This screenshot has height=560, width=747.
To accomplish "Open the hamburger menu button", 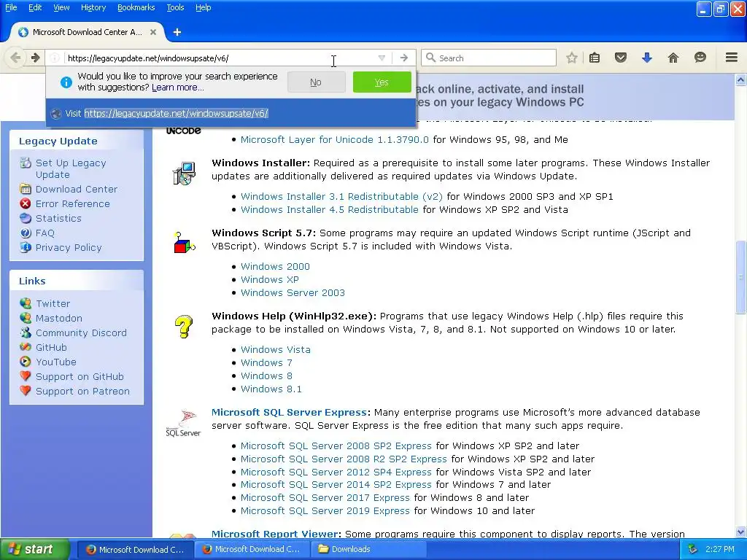I will [x=732, y=58].
